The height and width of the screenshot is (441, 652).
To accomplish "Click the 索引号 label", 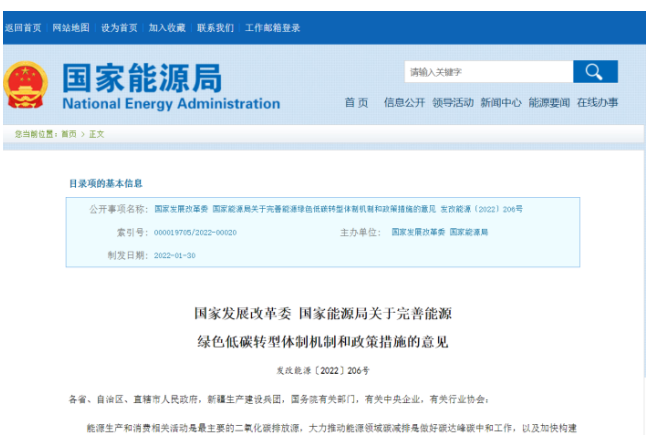I will pyautogui.click(x=132, y=232).
